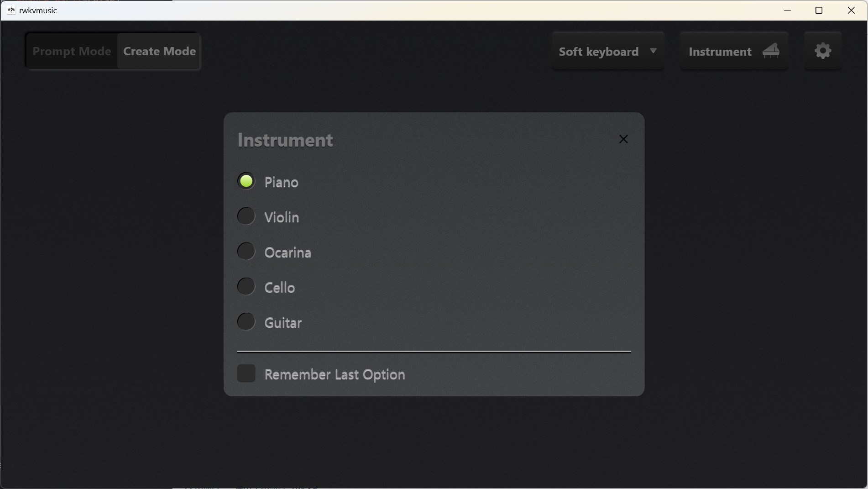
Task: Click the rwkvmusic app icon in title bar
Action: (x=11, y=10)
